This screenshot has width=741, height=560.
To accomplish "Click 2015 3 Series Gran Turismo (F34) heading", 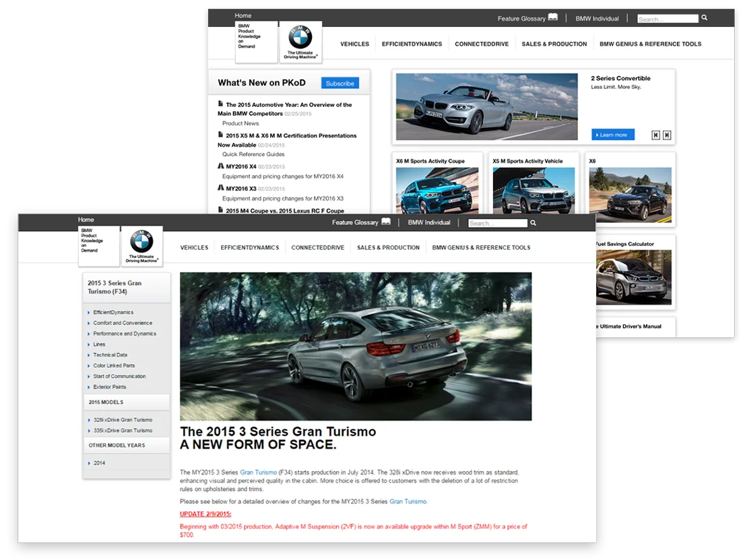I will 115,287.
